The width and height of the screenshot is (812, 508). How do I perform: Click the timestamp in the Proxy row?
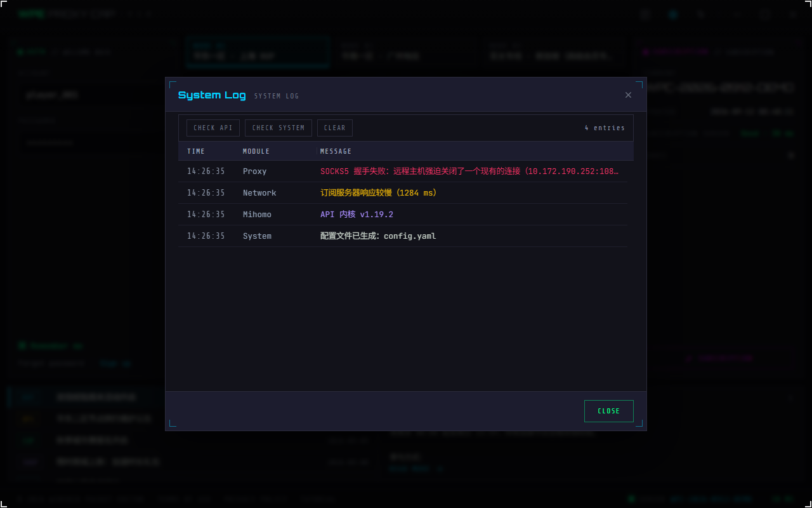206,171
